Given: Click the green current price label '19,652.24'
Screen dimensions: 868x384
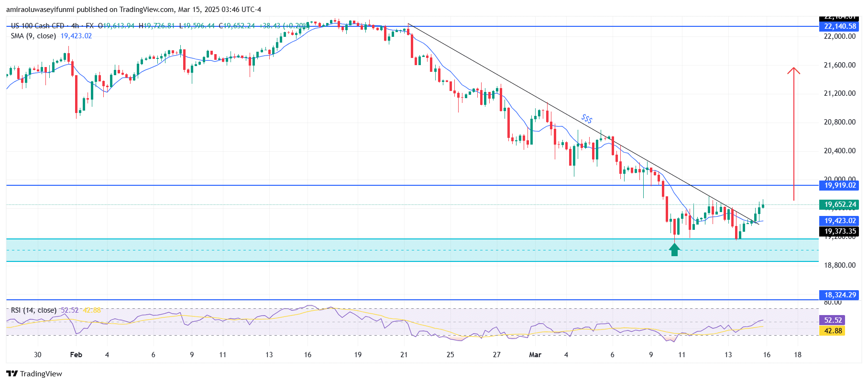Looking at the screenshot, I should (839, 204).
